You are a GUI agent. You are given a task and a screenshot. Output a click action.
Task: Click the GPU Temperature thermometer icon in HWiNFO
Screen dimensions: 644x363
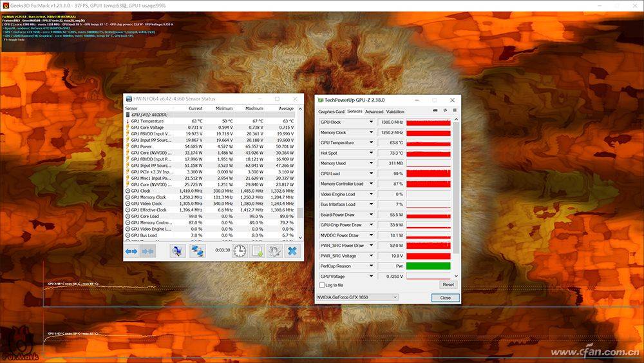click(128, 121)
